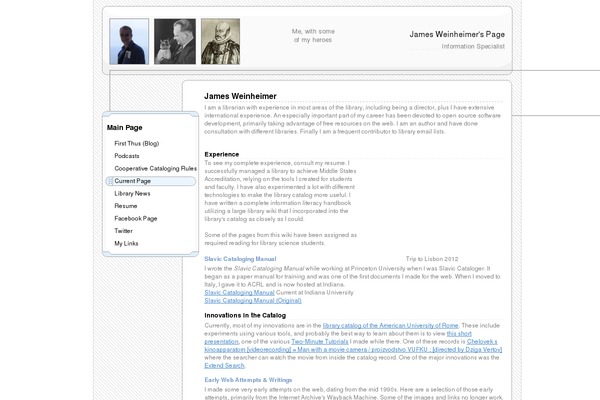Click the 'Me, with some of my heroes' caption
Image resolution: width=600 pixels, height=400 pixels.
coord(313,36)
